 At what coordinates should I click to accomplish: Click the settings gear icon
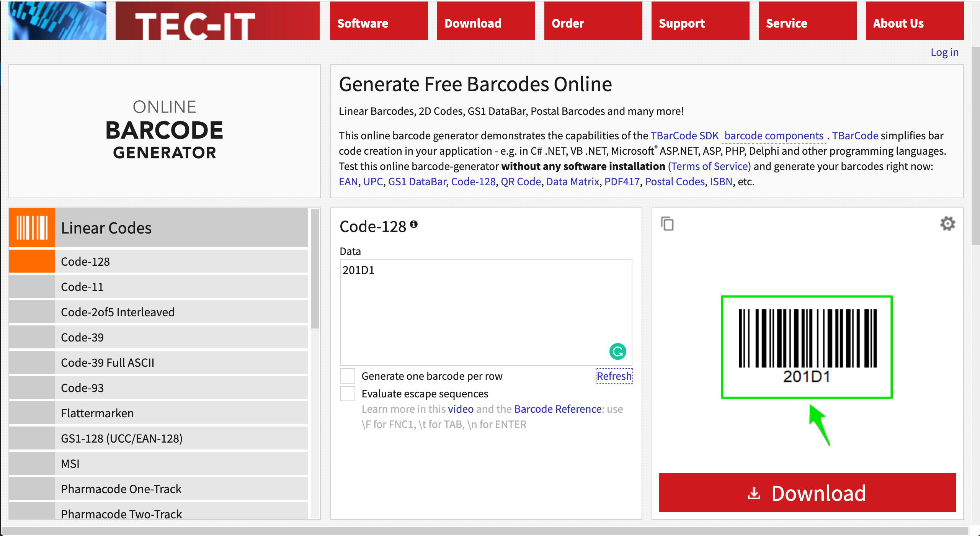tap(948, 224)
